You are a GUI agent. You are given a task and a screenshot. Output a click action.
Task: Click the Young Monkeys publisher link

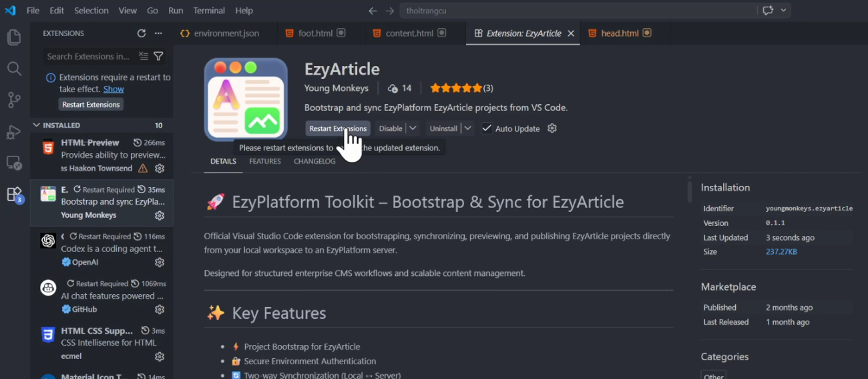[336, 88]
